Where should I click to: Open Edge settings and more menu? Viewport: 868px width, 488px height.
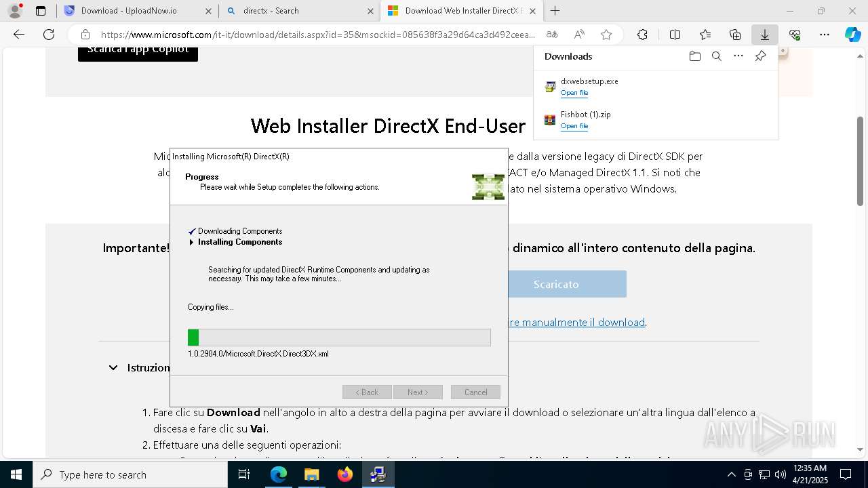[824, 35]
